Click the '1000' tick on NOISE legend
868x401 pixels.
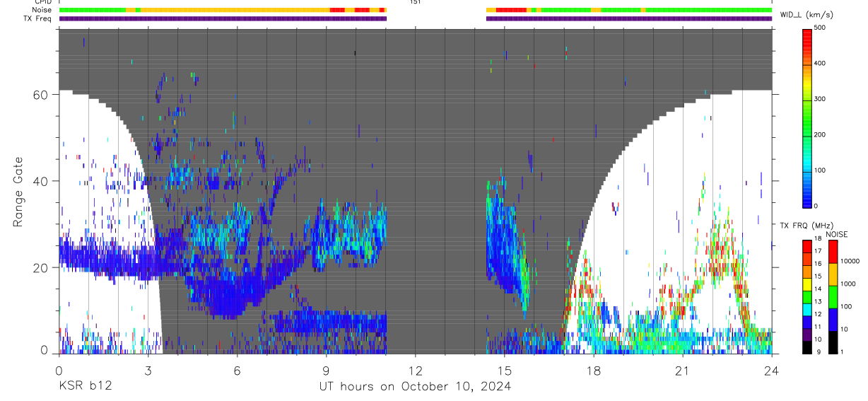[x=848, y=284]
